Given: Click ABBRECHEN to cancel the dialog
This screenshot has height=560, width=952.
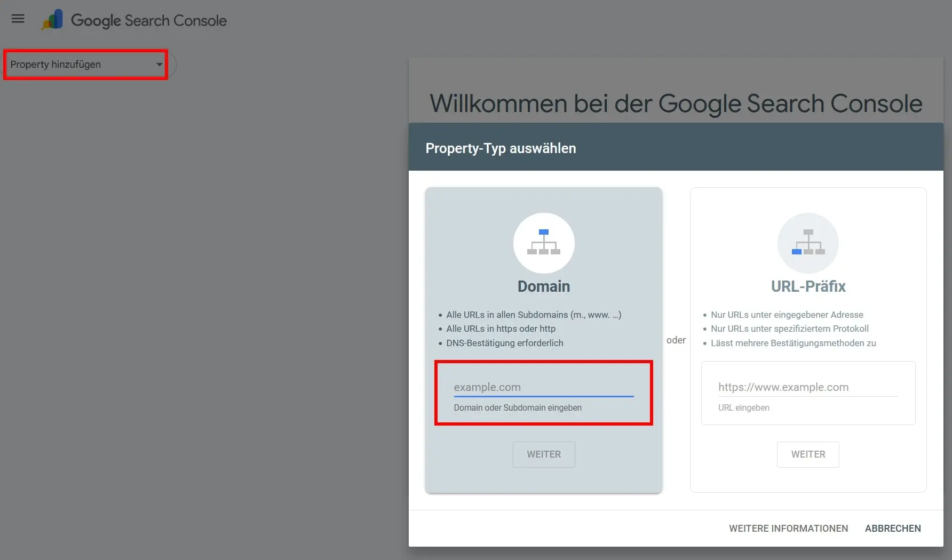Looking at the screenshot, I should 893,529.
